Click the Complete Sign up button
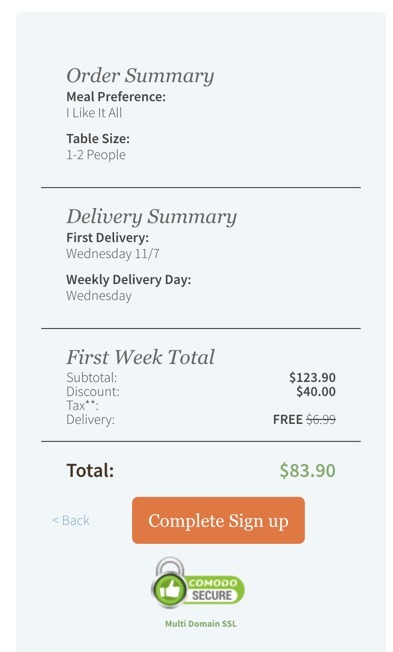Screen dimensions: 393x652 tap(218, 520)
